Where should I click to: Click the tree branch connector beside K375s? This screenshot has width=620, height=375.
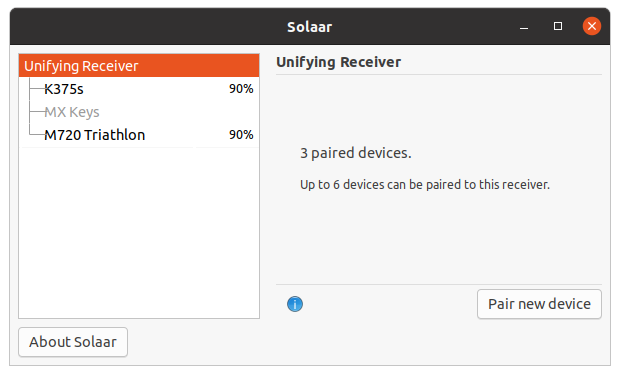click(x=36, y=89)
